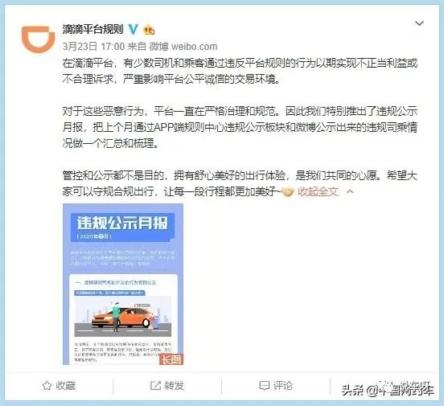Click the 评论 comment bubble icon
Image resolution: width=444 pixels, height=406 pixels.
click(x=264, y=386)
